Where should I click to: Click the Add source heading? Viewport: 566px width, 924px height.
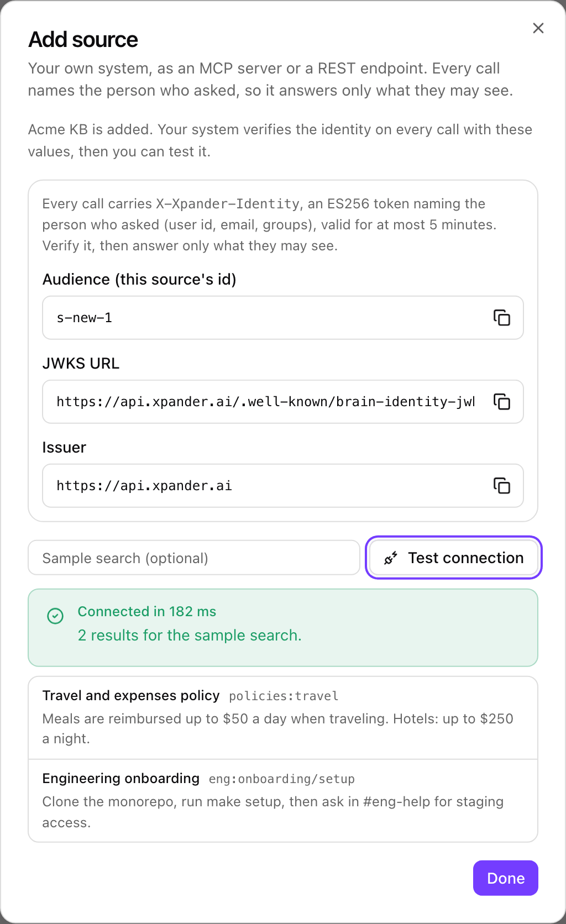point(83,40)
